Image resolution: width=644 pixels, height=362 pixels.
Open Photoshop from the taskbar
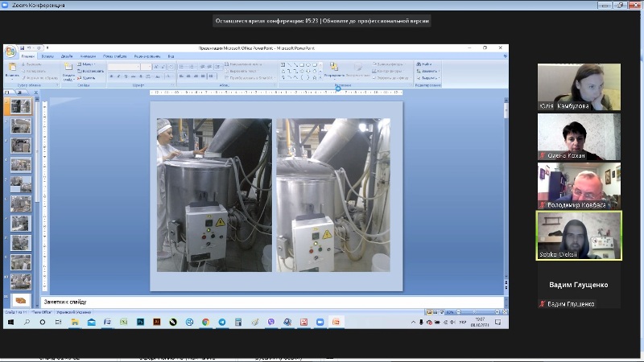139,322
